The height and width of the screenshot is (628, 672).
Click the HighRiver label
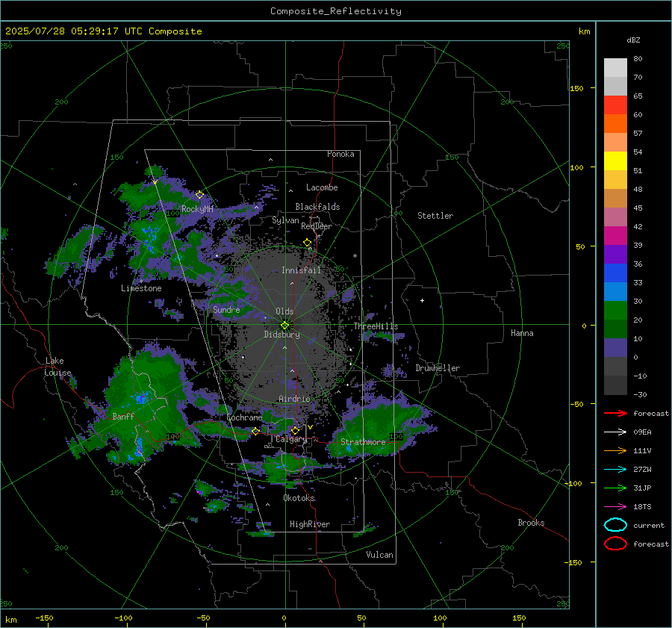click(310, 524)
